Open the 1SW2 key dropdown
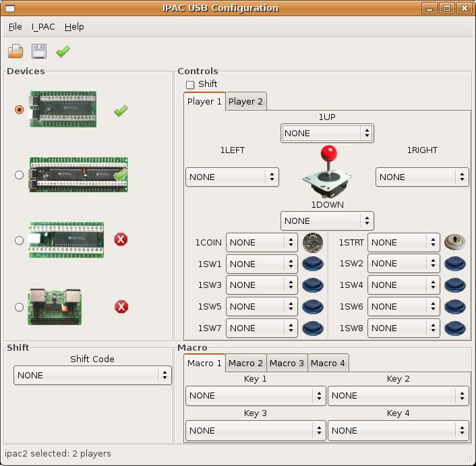Screen dimensions: 476x466 [x=403, y=263]
